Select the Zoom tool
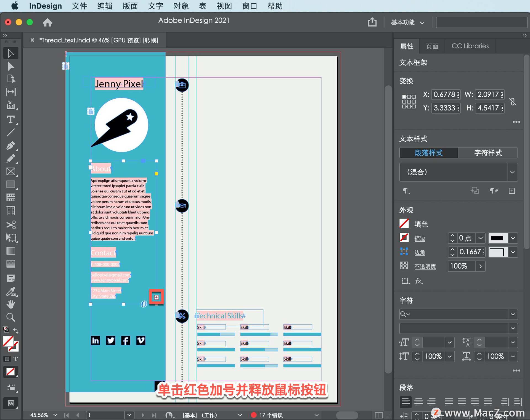Image resolution: width=530 pixels, height=420 pixels. click(11, 317)
